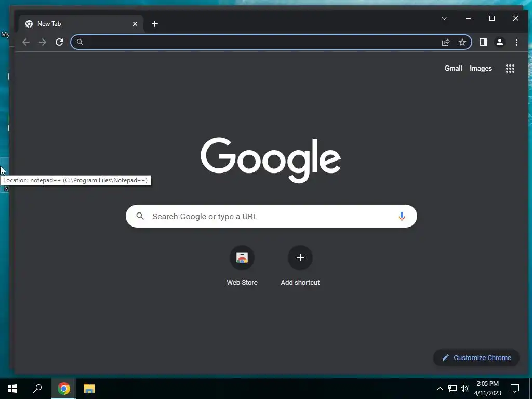
Task: Click the Chrome taskbar icon
Action: coord(64,389)
